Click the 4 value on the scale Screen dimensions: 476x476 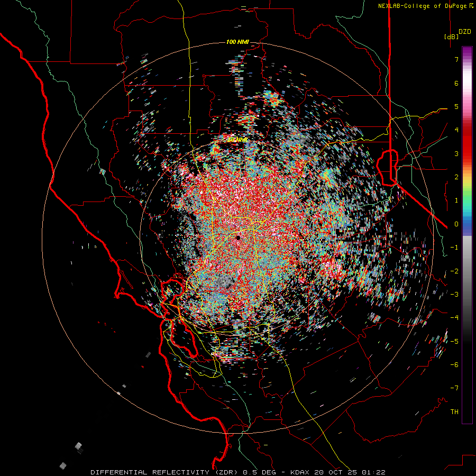point(456,130)
